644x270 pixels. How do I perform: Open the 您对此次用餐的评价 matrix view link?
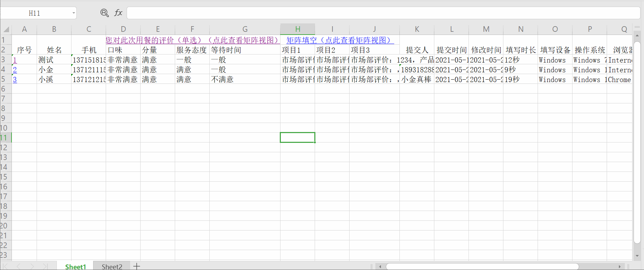[x=192, y=40]
